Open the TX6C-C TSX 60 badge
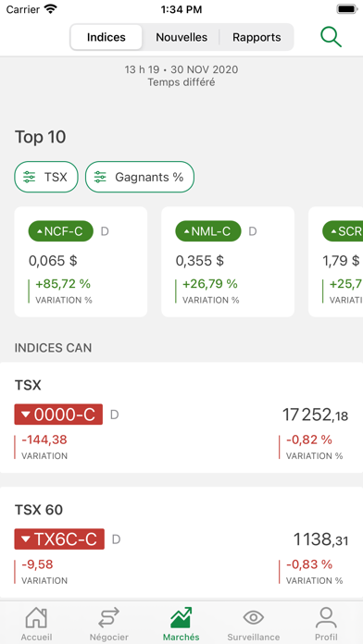 59,539
